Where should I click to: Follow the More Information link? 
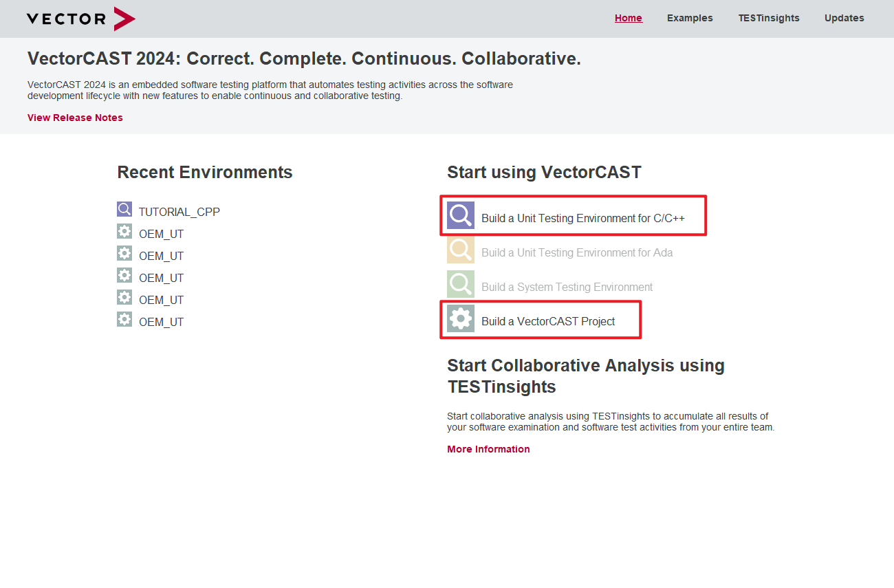point(488,449)
